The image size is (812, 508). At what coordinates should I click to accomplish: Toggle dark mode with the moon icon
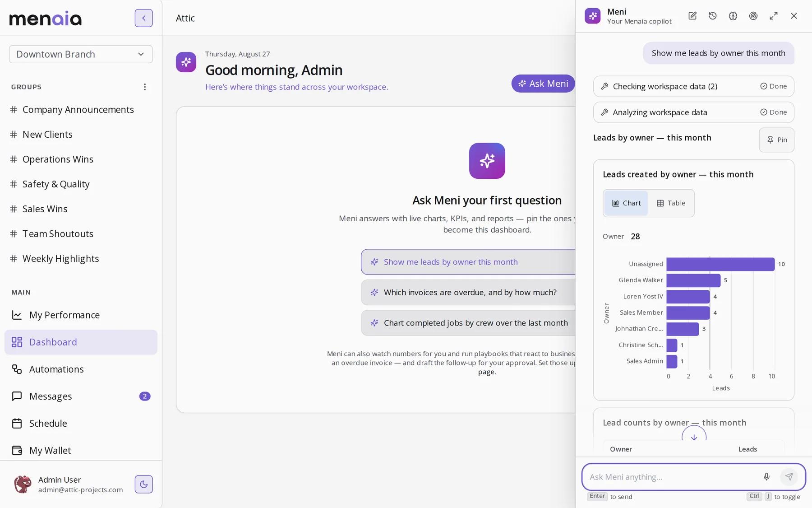click(x=143, y=484)
